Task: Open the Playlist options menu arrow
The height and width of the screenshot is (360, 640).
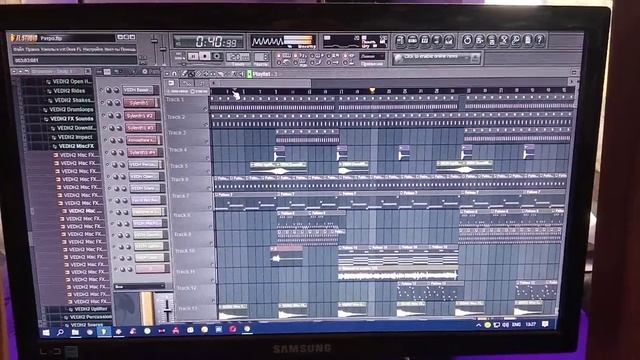Action: pyautogui.click(x=167, y=73)
